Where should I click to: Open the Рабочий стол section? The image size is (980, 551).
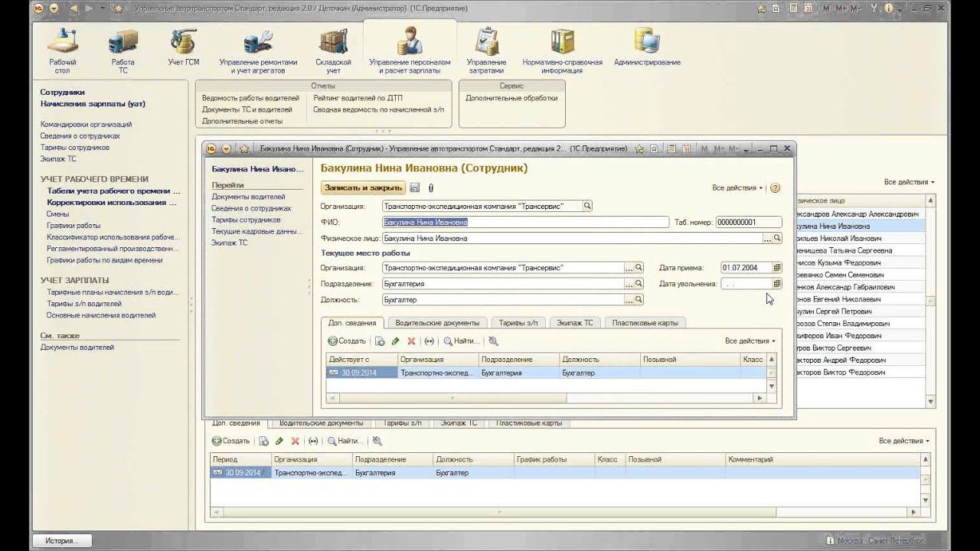(63, 51)
